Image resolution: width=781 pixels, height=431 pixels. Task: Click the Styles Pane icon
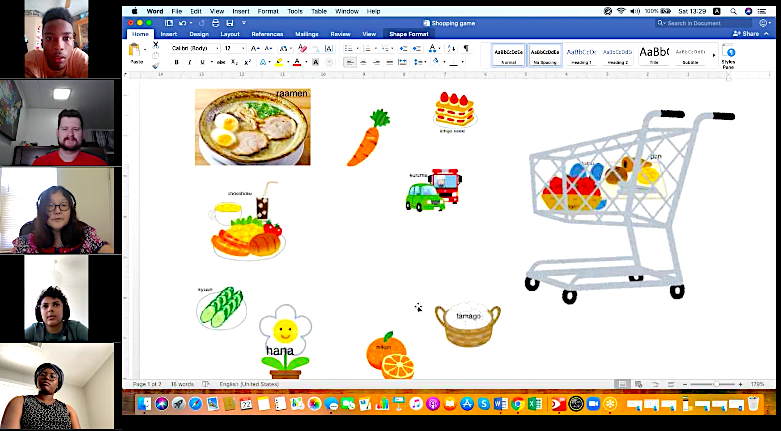tap(729, 54)
